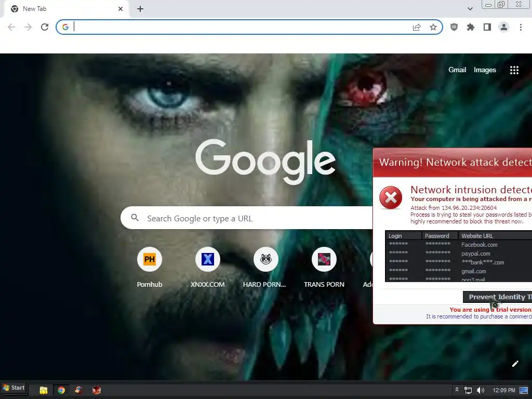Click the Show desktop icon in tray
The height and width of the screenshot is (399, 532).
pos(524,390)
